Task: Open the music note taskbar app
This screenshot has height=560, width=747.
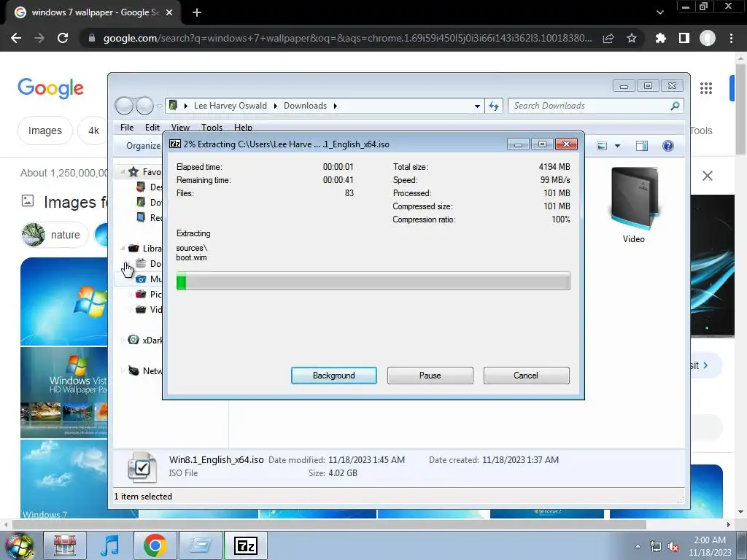Action: click(x=110, y=545)
